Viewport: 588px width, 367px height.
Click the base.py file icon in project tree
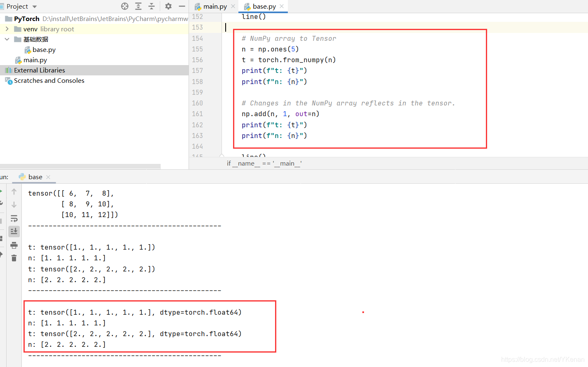click(x=28, y=50)
